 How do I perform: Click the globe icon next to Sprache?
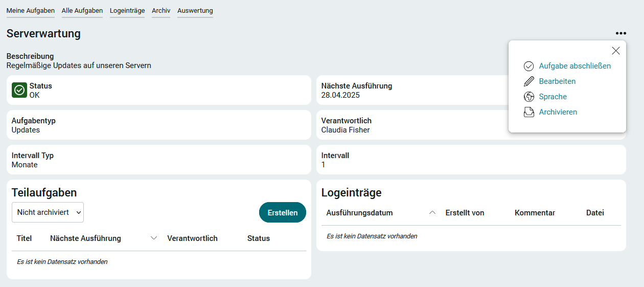tap(529, 97)
